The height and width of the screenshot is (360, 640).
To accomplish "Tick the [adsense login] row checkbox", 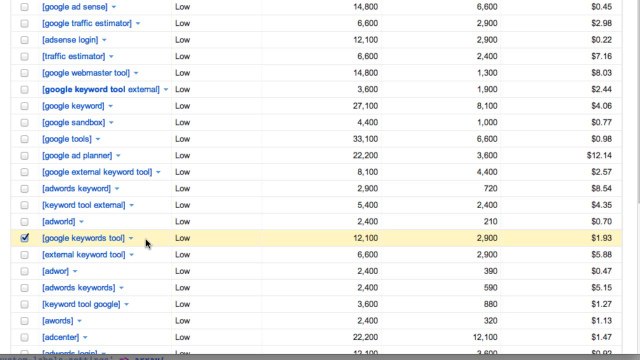I will tap(24, 40).
